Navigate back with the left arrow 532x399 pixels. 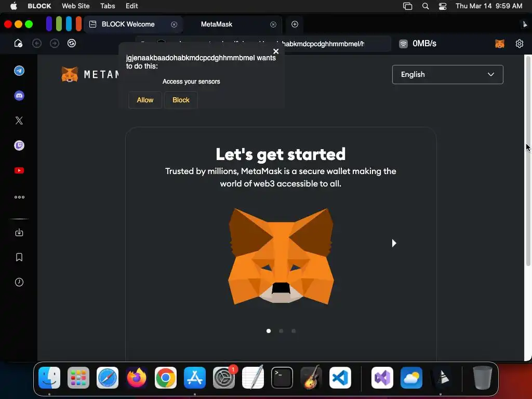click(x=37, y=44)
